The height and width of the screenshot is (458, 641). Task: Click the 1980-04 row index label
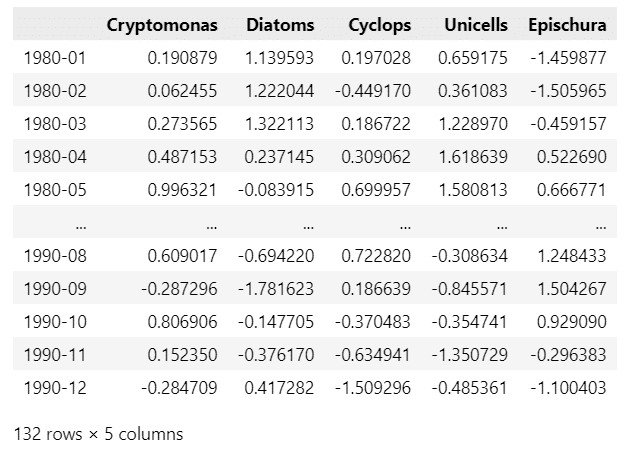[55, 157]
